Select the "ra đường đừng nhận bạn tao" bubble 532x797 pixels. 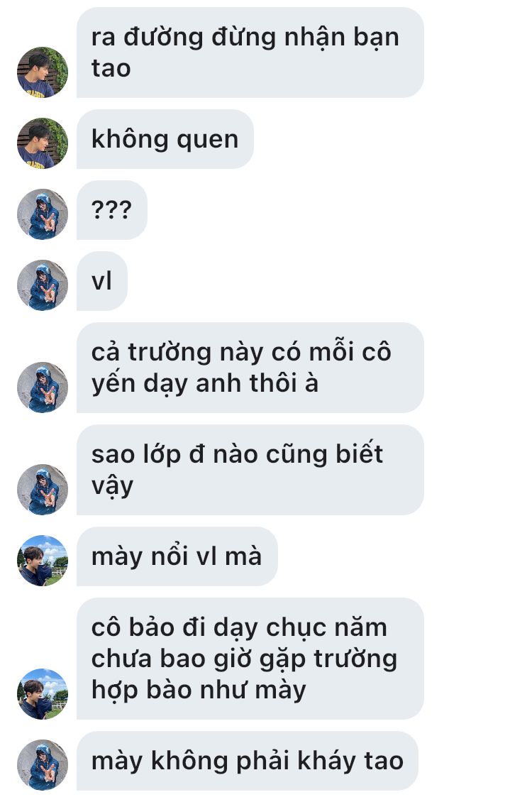[x=250, y=53]
